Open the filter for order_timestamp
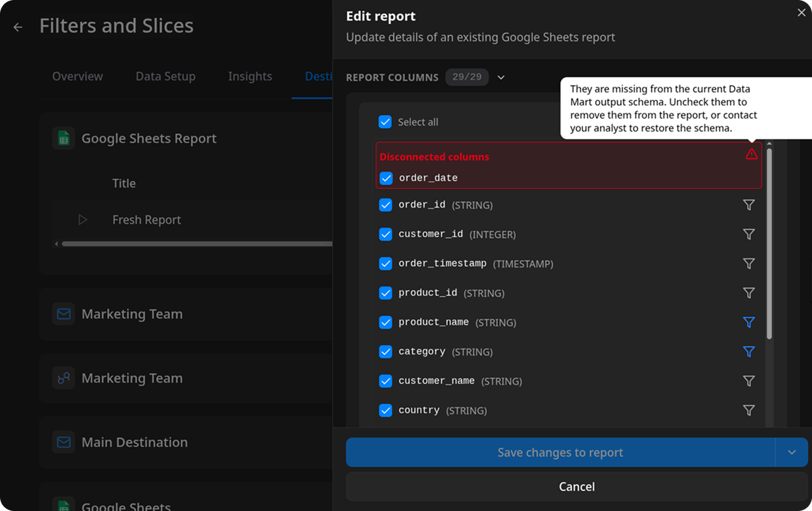 (749, 263)
